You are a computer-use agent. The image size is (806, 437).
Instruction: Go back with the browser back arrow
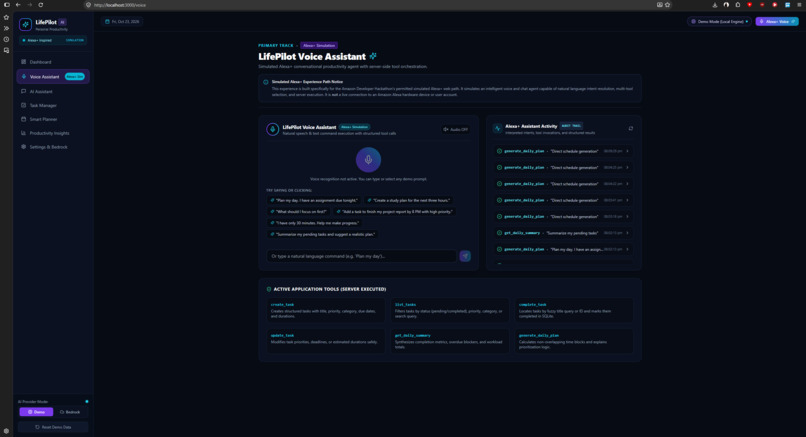tap(18, 5)
